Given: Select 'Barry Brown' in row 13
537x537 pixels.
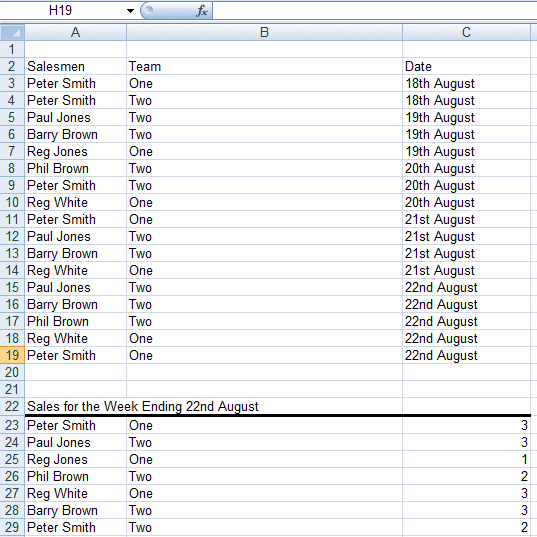Looking at the screenshot, I should pyautogui.click(x=75, y=253).
